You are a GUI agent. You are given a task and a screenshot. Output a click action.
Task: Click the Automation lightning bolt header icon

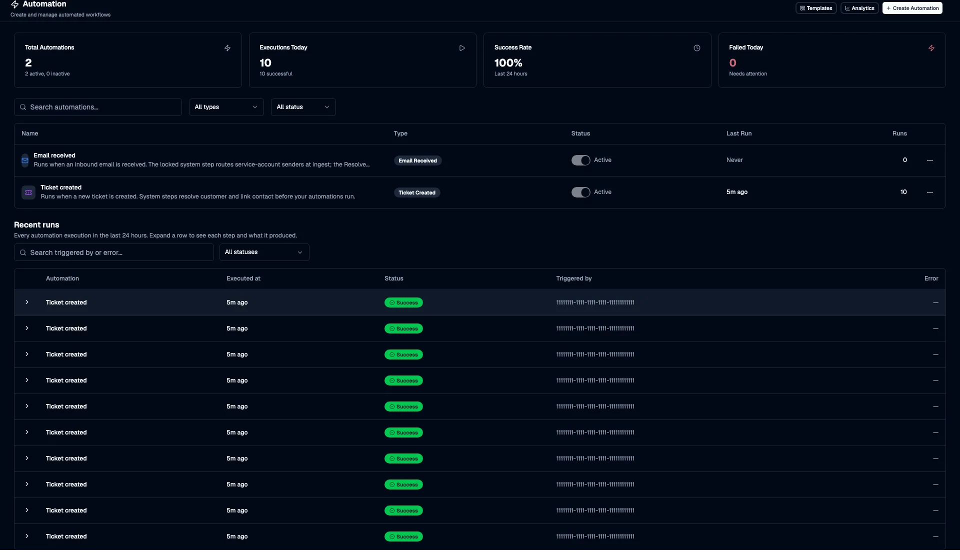pyautogui.click(x=15, y=4)
